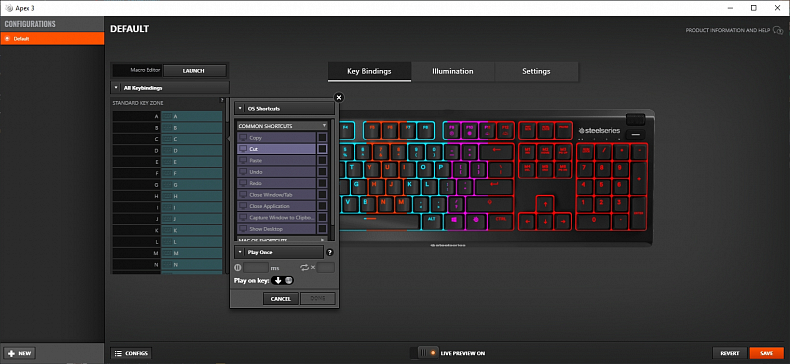This screenshot has height=364, width=790.
Task: Choose the Capture Window to Clipboard entry
Action: [x=277, y=217]
